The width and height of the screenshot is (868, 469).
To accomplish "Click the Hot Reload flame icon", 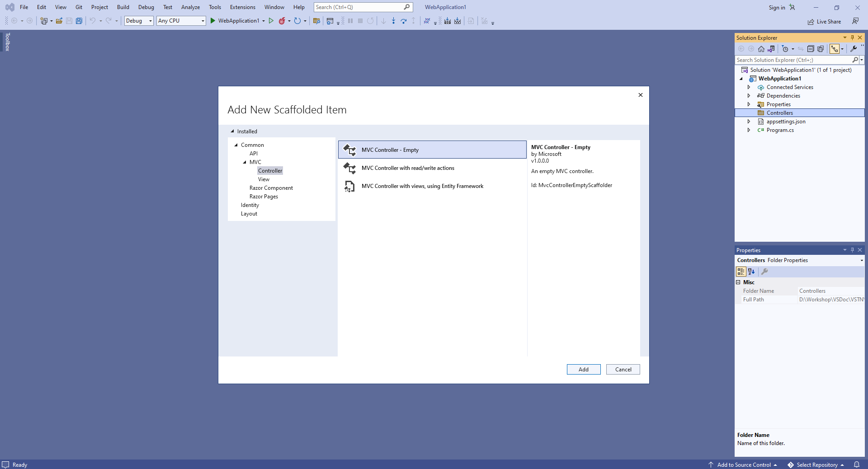I will pyautogui.click(x=282, y=21).
